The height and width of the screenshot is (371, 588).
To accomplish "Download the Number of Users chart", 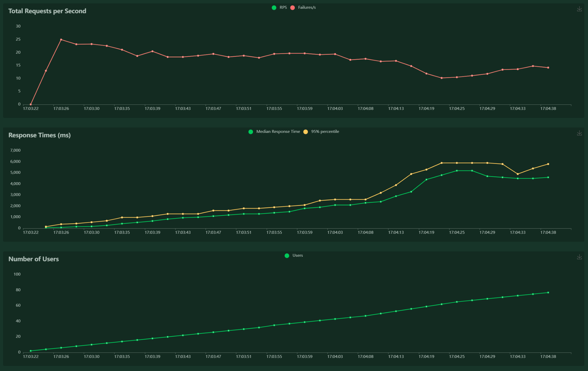I will 579,257.
